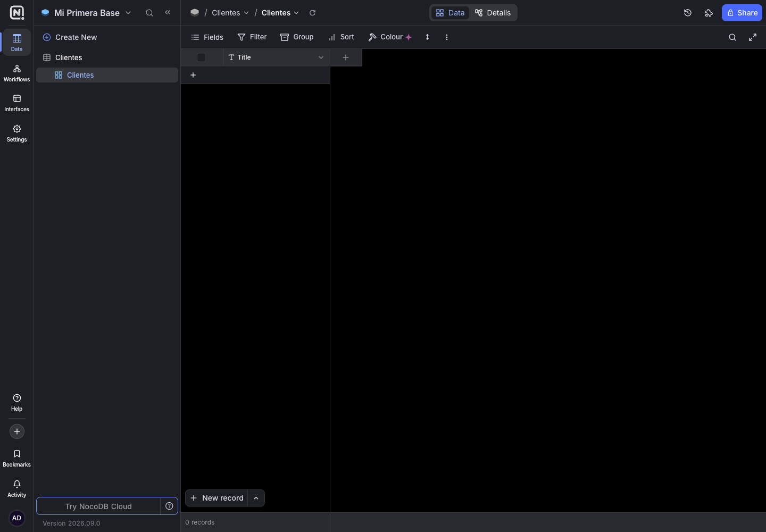Open Workflows from the left rail
The height and width of the screenshot is (532, 766).
[17, 73]
